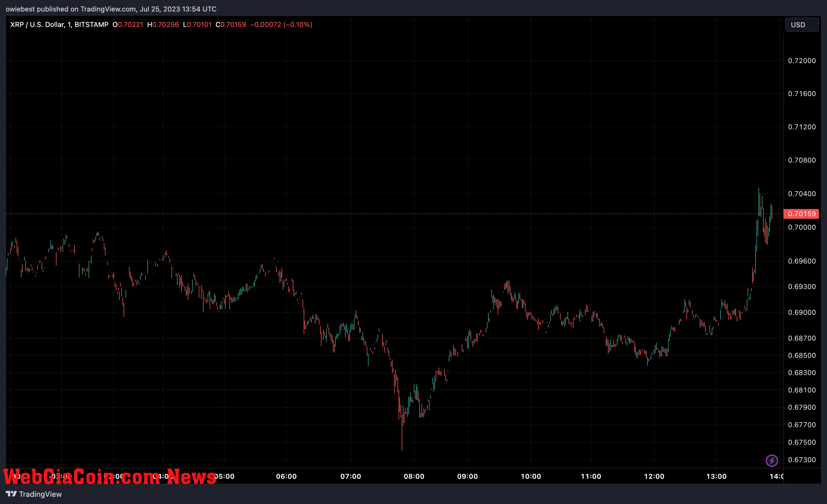Open the USD currency selector

coord(802,24)
